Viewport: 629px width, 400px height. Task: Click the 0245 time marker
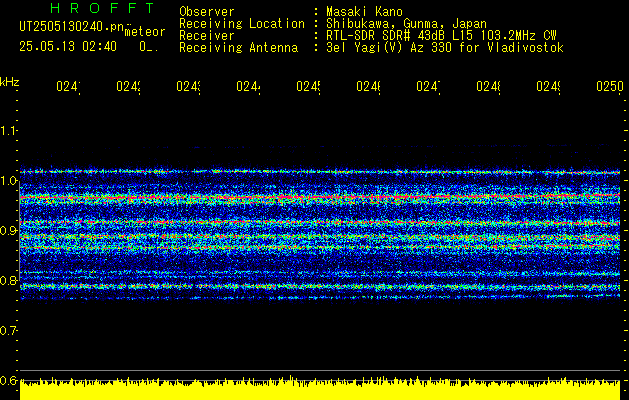308,86
